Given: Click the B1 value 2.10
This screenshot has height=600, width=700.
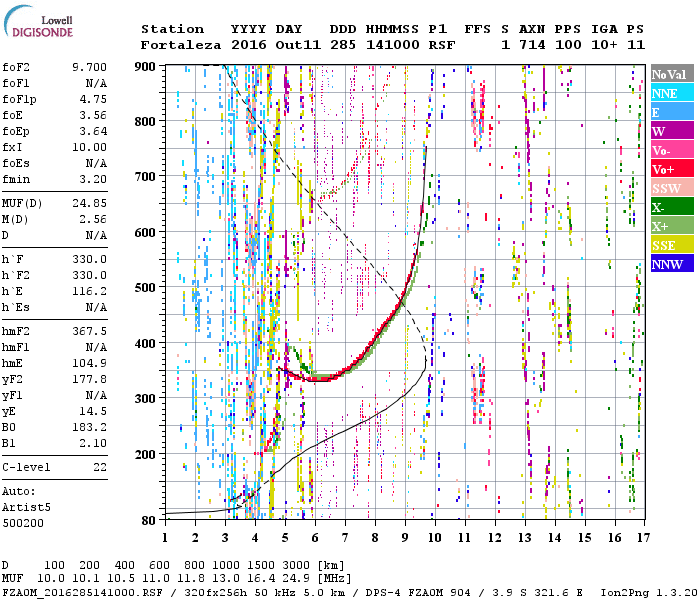Looking at the screenshot, I should pyautogui.click(x=93, y=443).
